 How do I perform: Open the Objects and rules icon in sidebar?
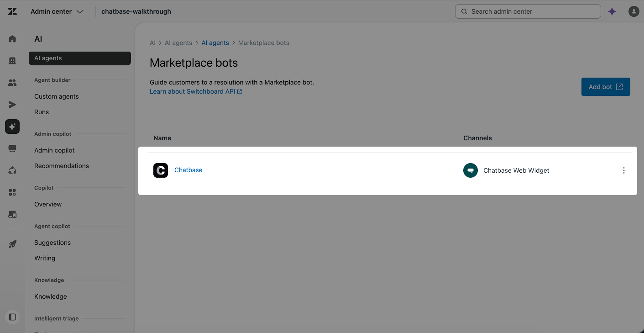coord(12,170)
